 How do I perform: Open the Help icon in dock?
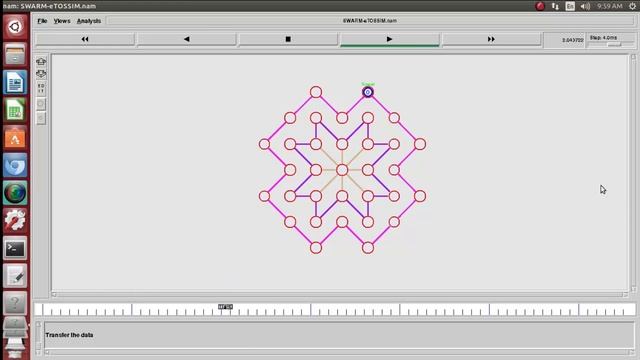pos(15,303)
